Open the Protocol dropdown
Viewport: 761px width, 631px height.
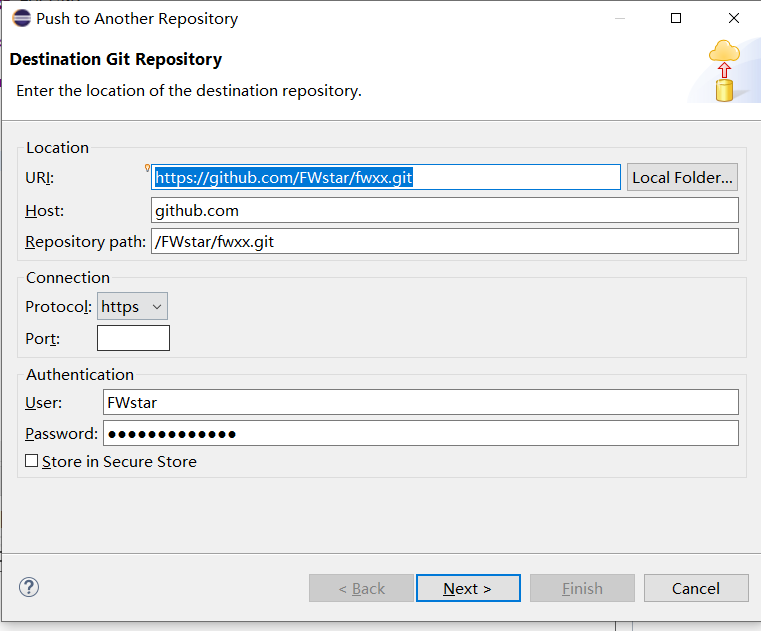132,306
